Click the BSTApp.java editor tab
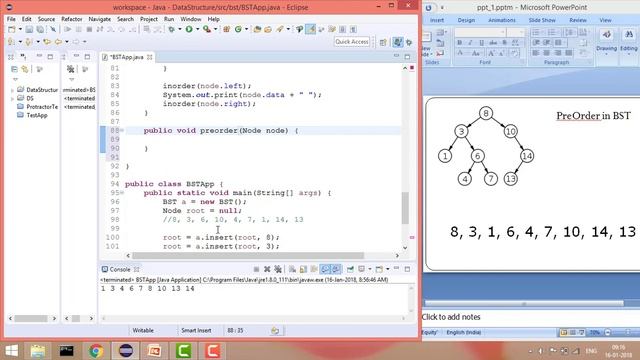The image size is (640, 360). coord(126,57)
